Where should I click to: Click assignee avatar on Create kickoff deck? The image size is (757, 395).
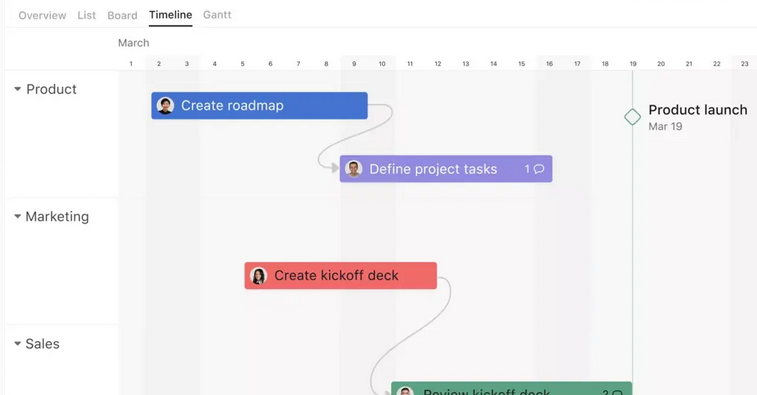pos(258,276)
